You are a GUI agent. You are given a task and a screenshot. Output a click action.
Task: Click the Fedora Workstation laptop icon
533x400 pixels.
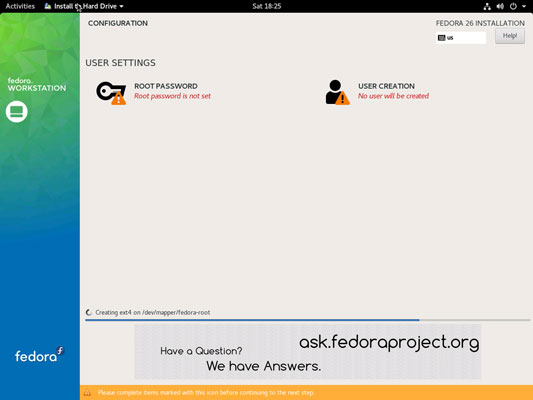pos(16,111)
